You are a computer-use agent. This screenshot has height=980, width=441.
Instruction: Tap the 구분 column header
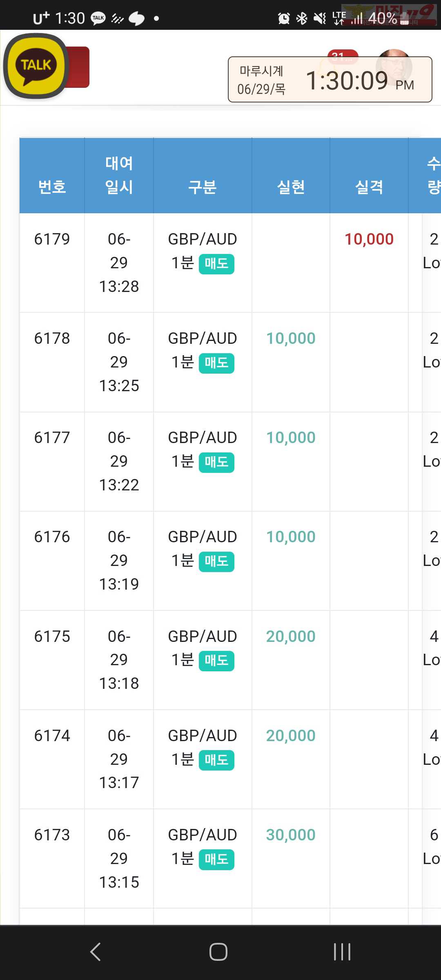coord(202,187)
